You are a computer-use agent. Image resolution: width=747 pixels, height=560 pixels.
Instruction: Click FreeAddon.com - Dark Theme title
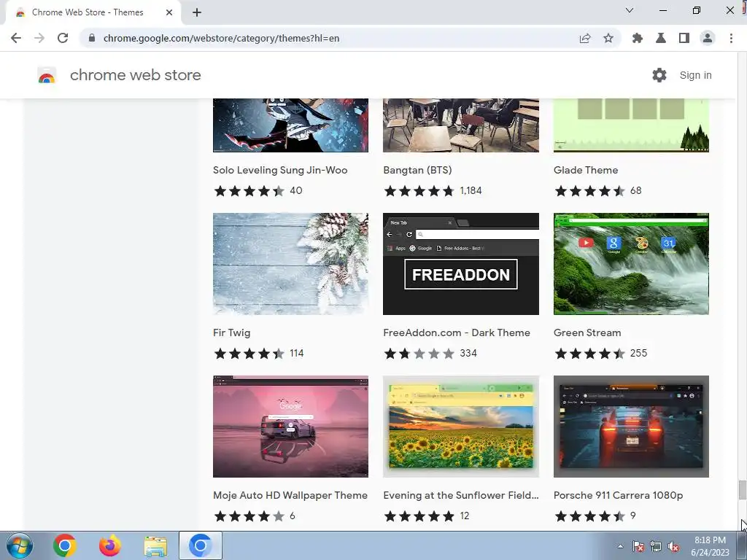(457, 332)
